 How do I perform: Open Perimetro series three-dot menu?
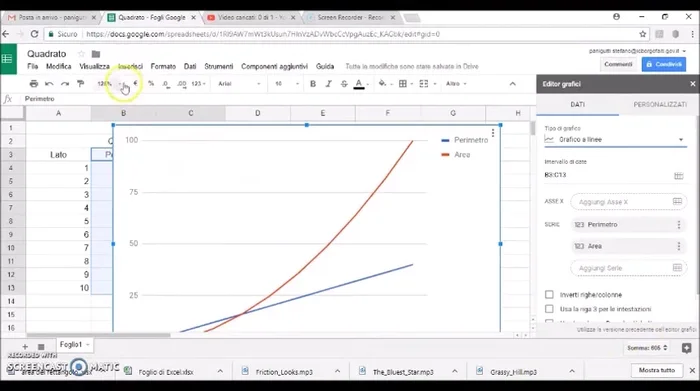pos(679,225)
